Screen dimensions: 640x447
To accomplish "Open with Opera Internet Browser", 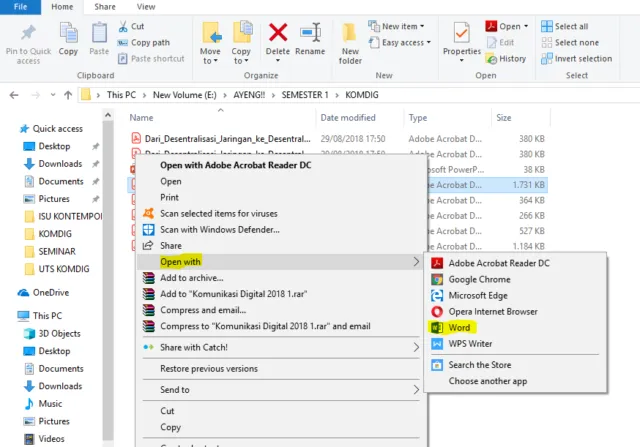I will coord(493,312).
